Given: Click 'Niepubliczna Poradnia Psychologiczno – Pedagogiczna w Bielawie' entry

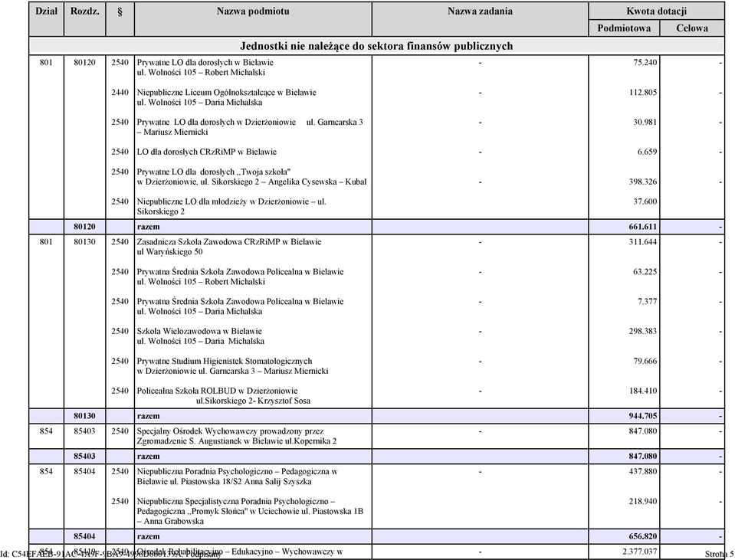Looking at the screenshot, I should (237, 476).
